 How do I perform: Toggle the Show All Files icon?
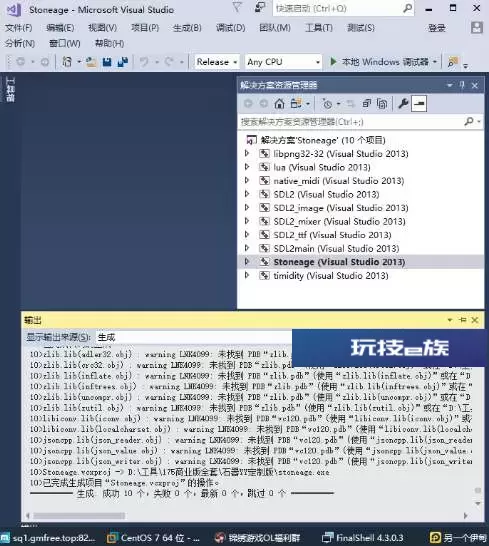[382, 103]
